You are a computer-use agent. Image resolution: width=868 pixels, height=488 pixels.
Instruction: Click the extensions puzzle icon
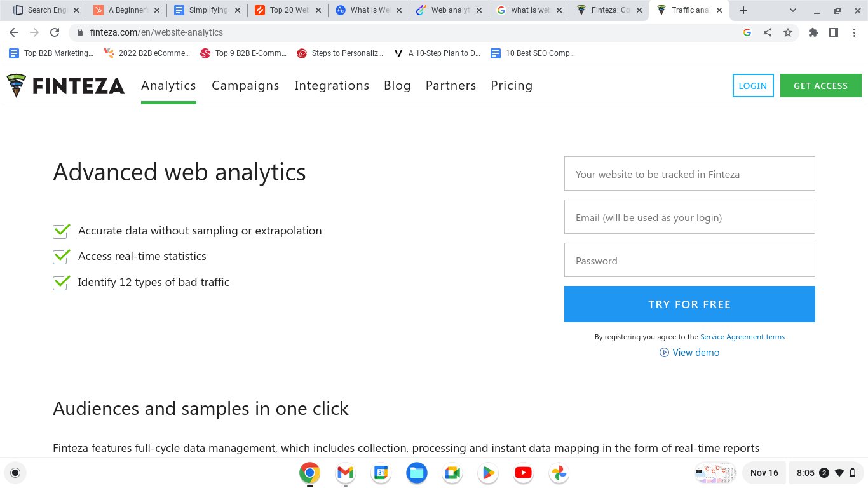[x=813, y=32]
